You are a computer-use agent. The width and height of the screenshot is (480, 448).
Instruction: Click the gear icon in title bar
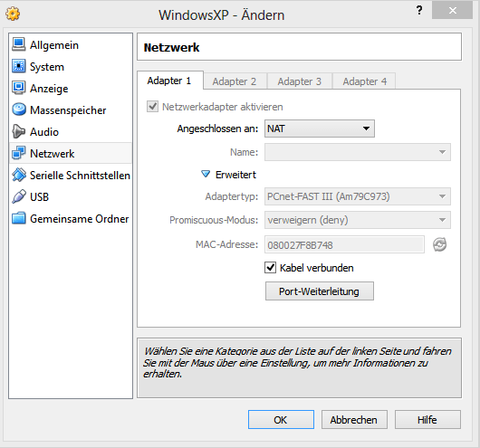pos(13,14)
